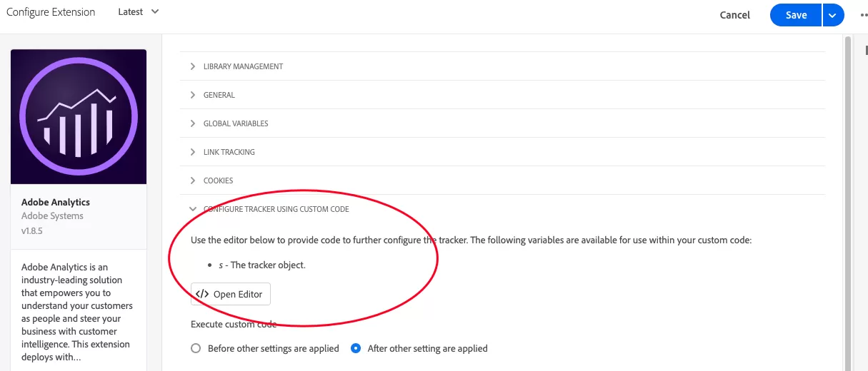The width and height of the screenshot is (868, 371).
Task: Click the Cancel button
Action: (x=735, y=15)
